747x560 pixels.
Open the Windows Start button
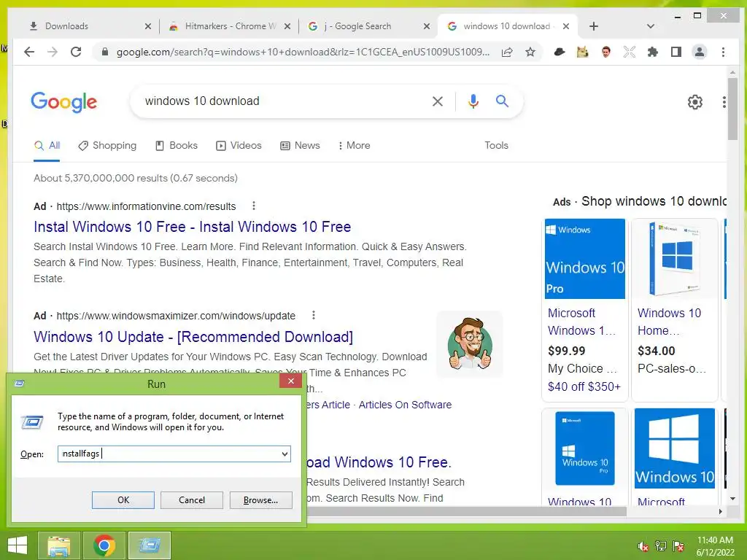[x=18, y=545]
